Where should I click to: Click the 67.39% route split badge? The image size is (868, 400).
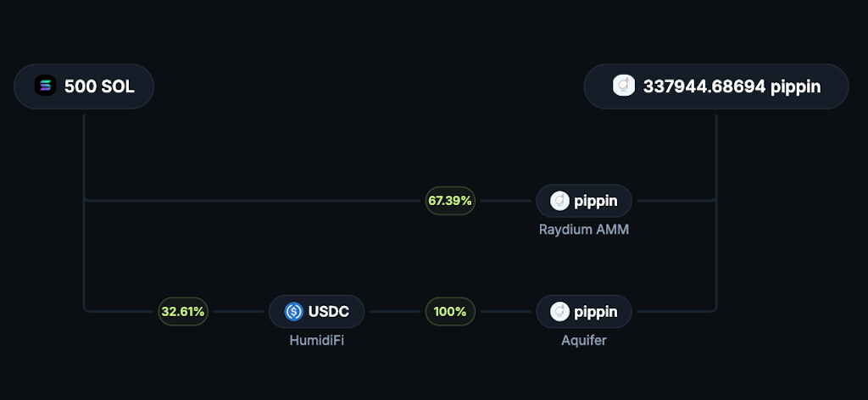coord(450,201)
